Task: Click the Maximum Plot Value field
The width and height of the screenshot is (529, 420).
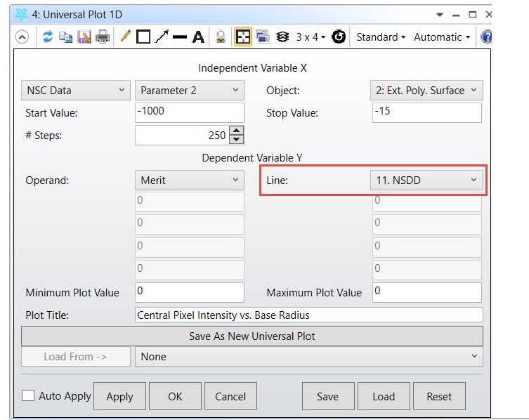Action: click(426, 292)
